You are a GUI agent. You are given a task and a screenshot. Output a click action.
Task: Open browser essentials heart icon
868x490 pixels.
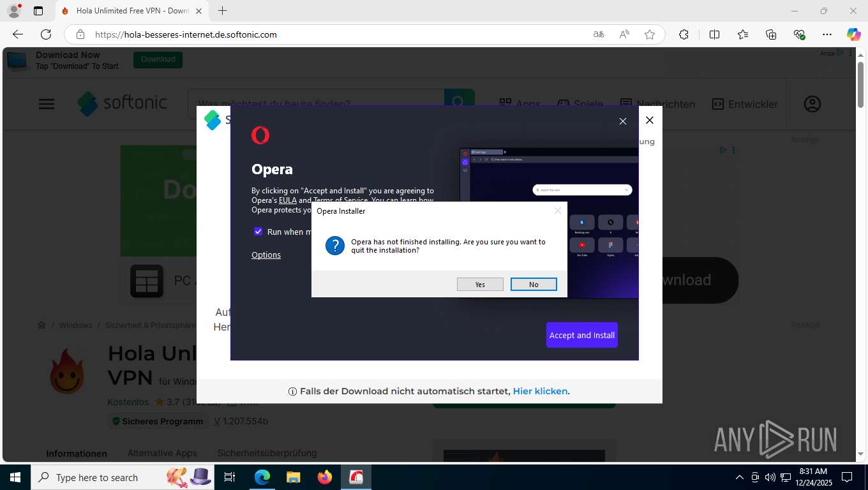[799, 34]
